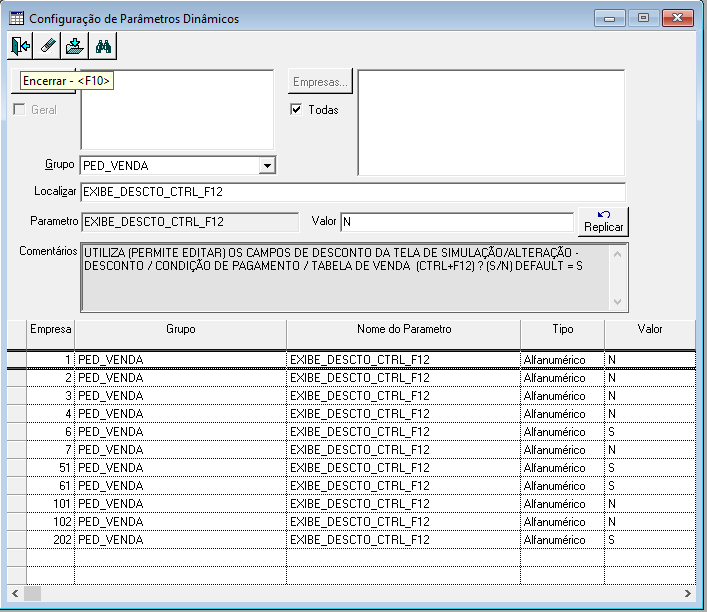Select the Empresa 101 cell

[50, 504]
